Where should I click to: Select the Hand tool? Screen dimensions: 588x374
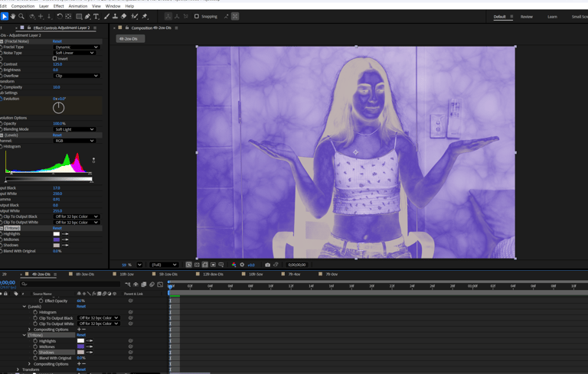coord(13,17)
